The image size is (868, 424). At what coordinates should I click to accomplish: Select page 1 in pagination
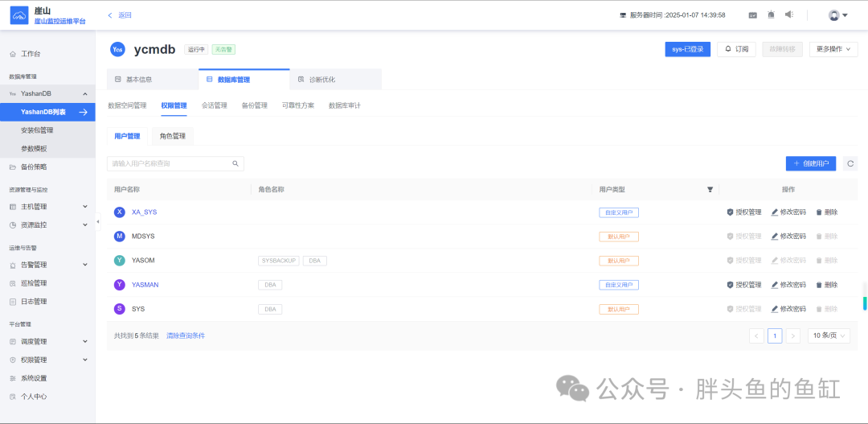tap(775, 335)
